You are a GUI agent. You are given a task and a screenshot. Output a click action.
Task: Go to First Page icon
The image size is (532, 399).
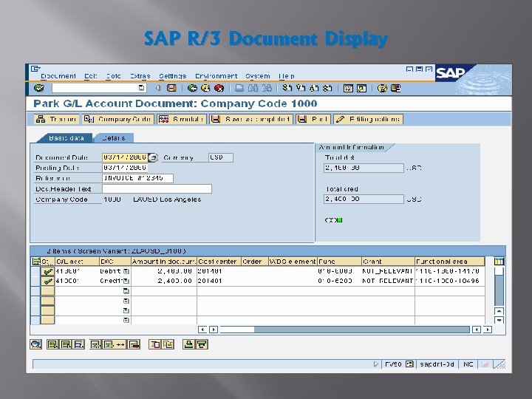[287, 88]
